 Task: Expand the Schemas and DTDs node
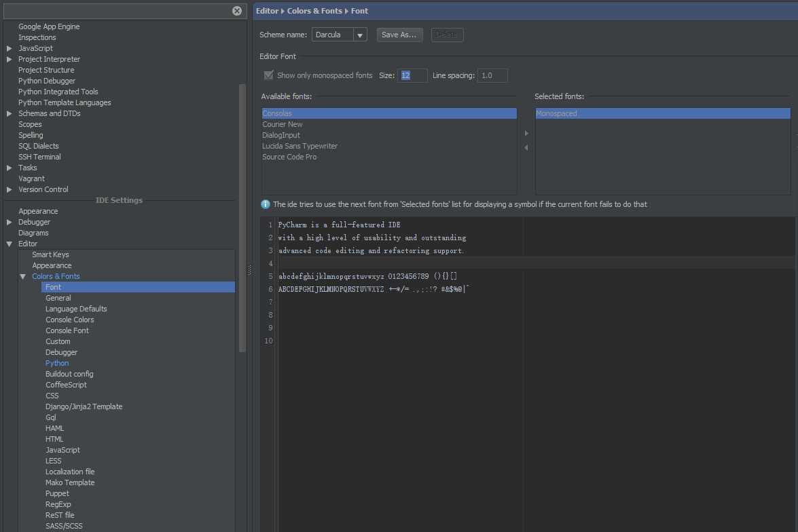tap(9, 113)
